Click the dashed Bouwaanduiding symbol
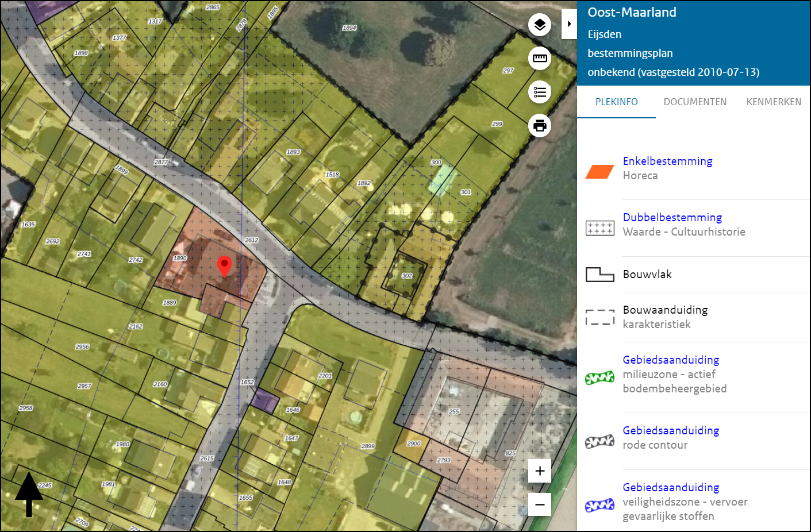 599,317
